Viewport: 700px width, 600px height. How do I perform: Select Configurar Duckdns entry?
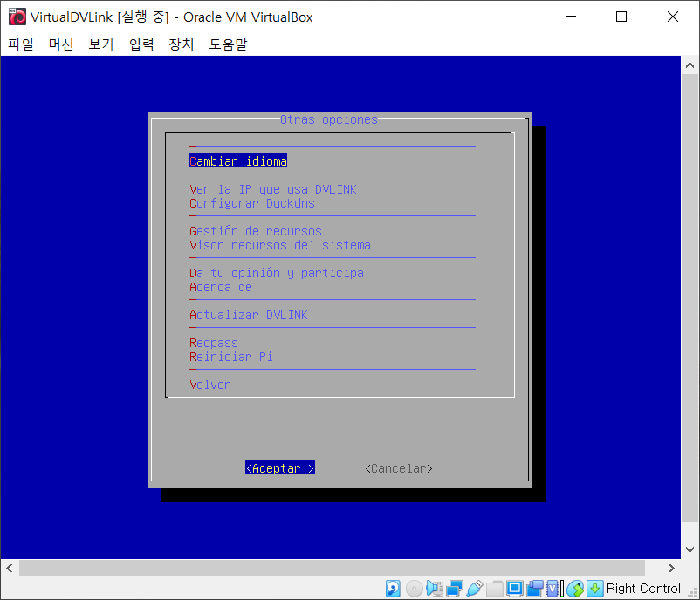[x=251, y=203]
